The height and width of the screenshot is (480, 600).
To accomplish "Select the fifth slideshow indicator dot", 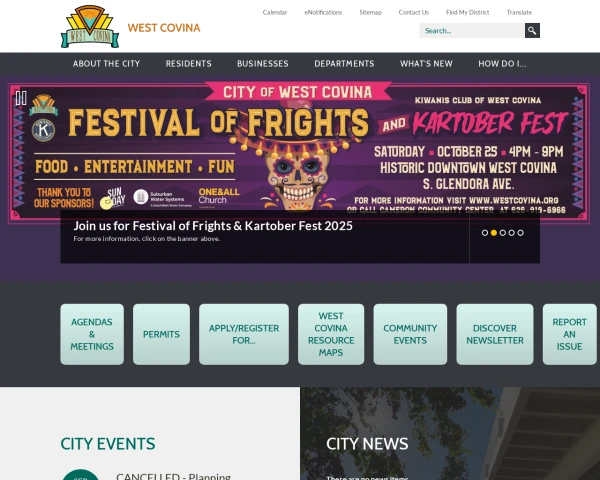I will 520,233.
